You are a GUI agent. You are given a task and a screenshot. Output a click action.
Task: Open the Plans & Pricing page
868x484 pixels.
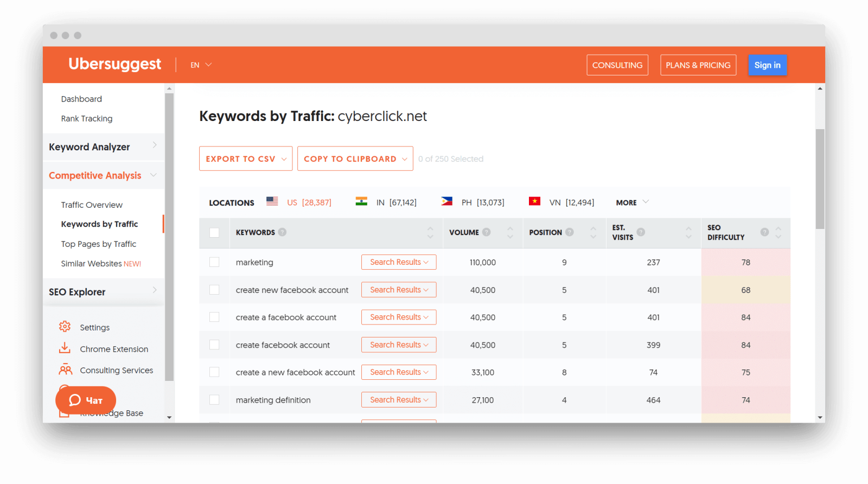point(698,65)
